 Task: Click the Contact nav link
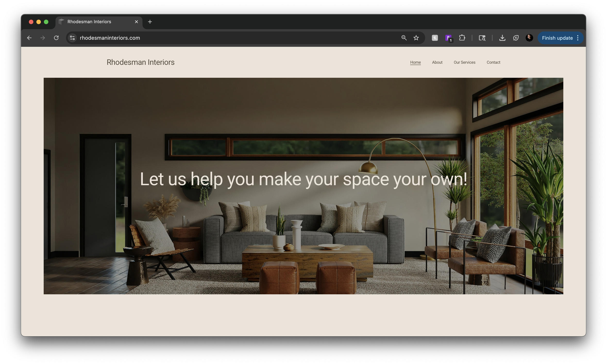pyautogui.click(x=493, y=62)
